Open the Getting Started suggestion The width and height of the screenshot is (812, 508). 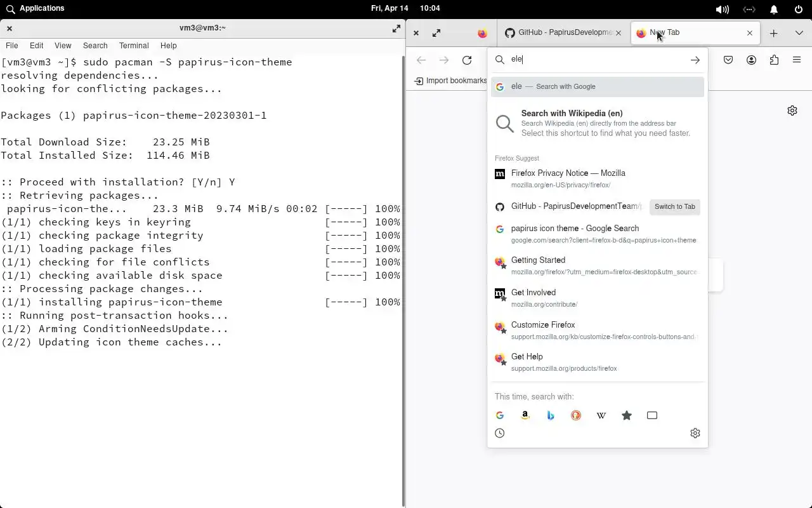coord(597,265)
